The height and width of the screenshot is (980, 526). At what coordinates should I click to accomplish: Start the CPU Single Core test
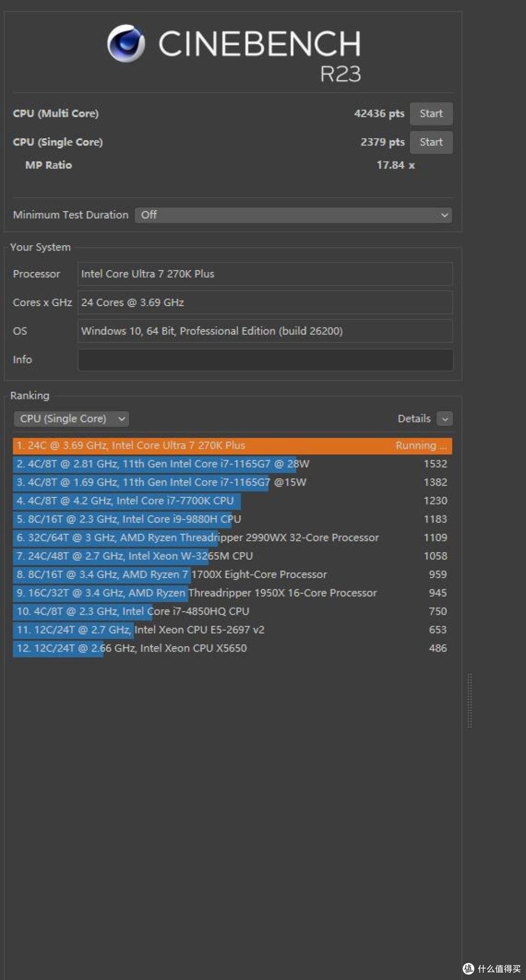tap(431, 142)
